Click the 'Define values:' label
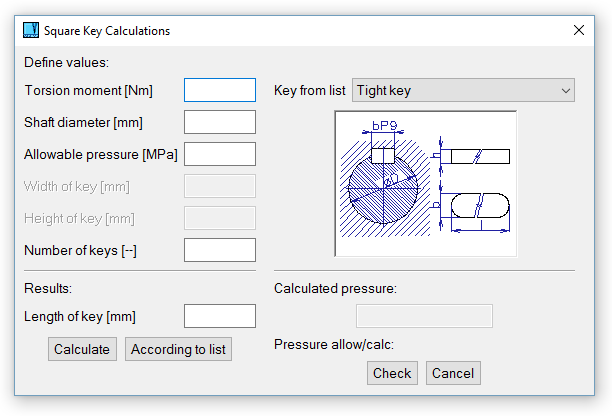612x416 pixels. [x=66, y=62]
